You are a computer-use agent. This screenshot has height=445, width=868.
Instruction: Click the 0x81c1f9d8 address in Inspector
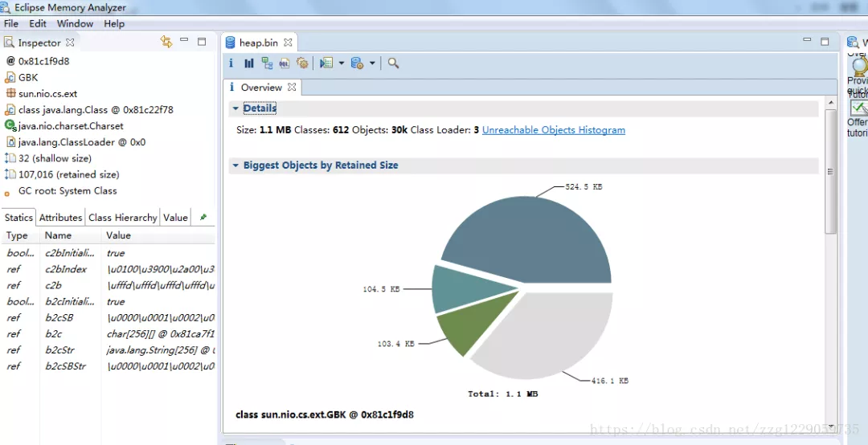tap(43, 61)
